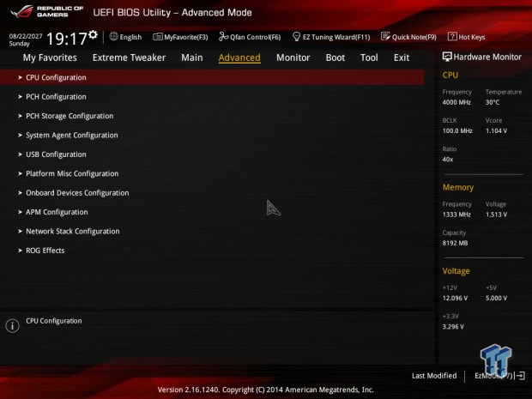
Task: Expand arrow beside System Agent Configuration
Action: coord(20,135)
